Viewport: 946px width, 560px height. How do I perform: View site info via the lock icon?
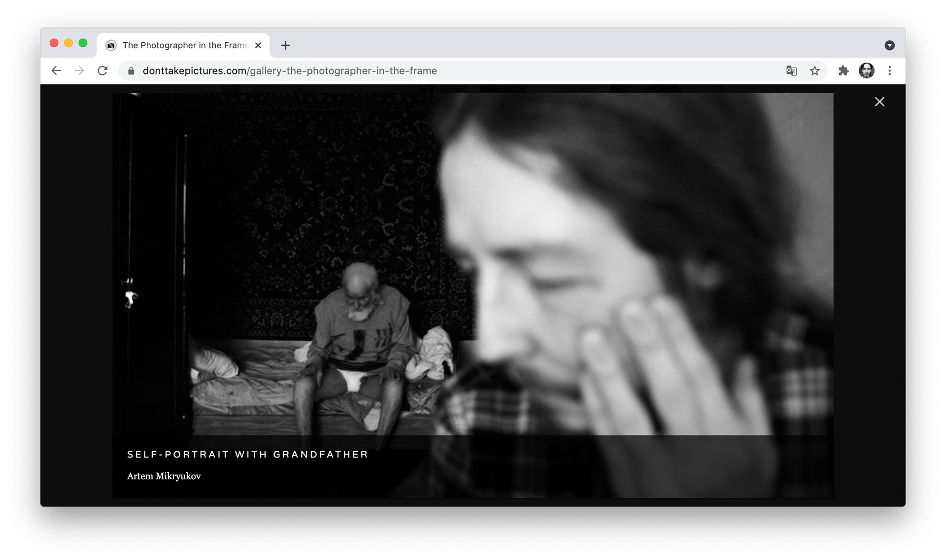131,71
